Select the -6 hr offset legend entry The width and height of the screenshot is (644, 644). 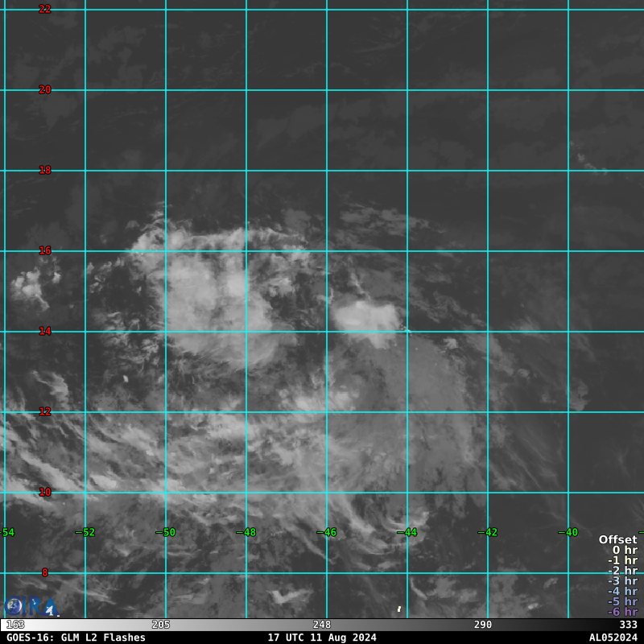click(622, 612)
